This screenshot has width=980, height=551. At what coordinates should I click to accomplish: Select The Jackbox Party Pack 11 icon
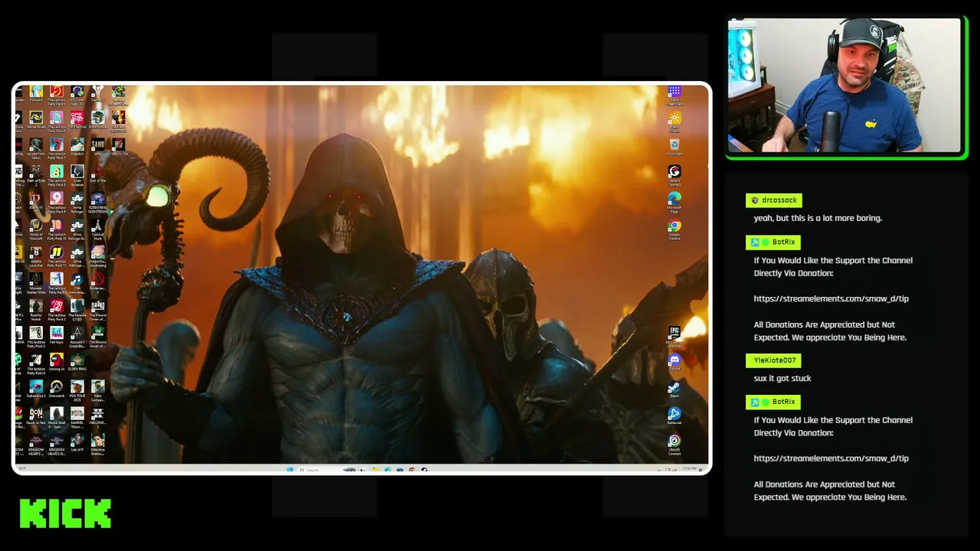coord(57,255)
